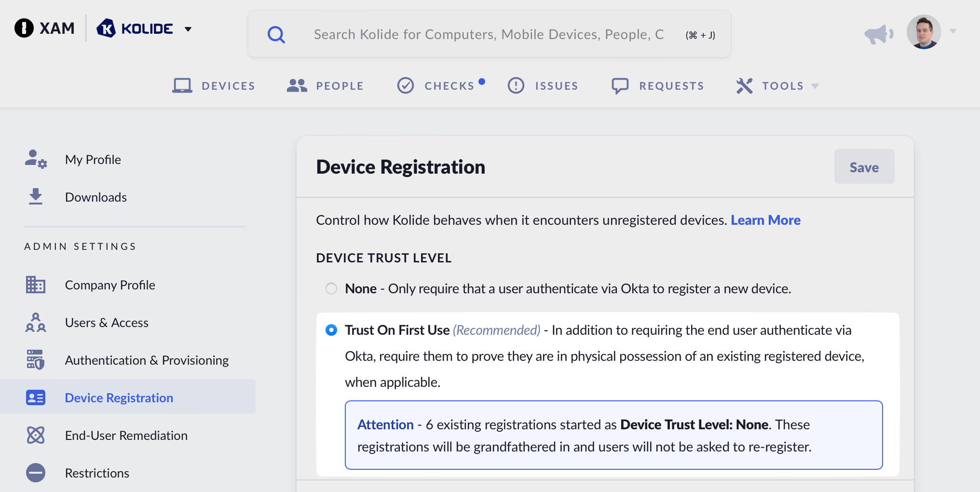
Task: Click the Users & Access people icon
Action: (36, 322)
